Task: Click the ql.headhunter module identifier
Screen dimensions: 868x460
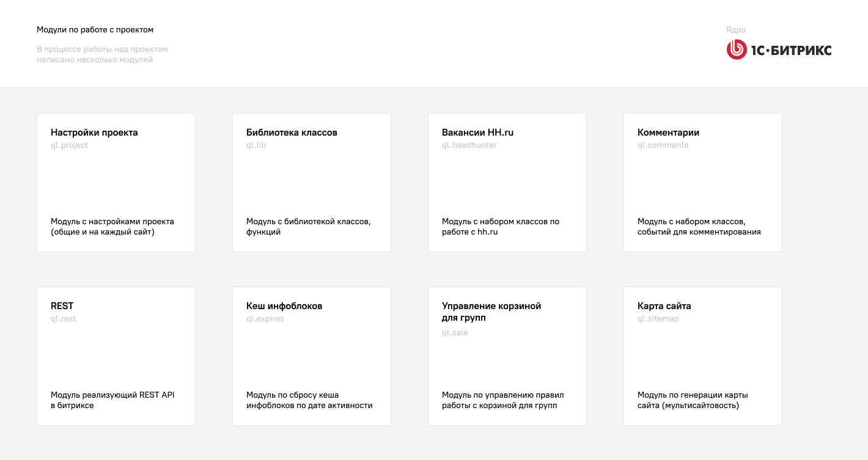Action: (x=469, y=145)
